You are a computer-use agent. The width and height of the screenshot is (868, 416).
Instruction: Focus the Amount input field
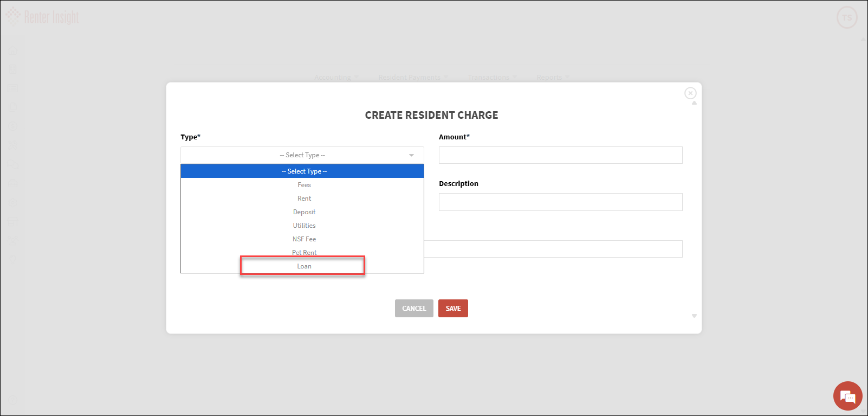(x=560, y=155)
